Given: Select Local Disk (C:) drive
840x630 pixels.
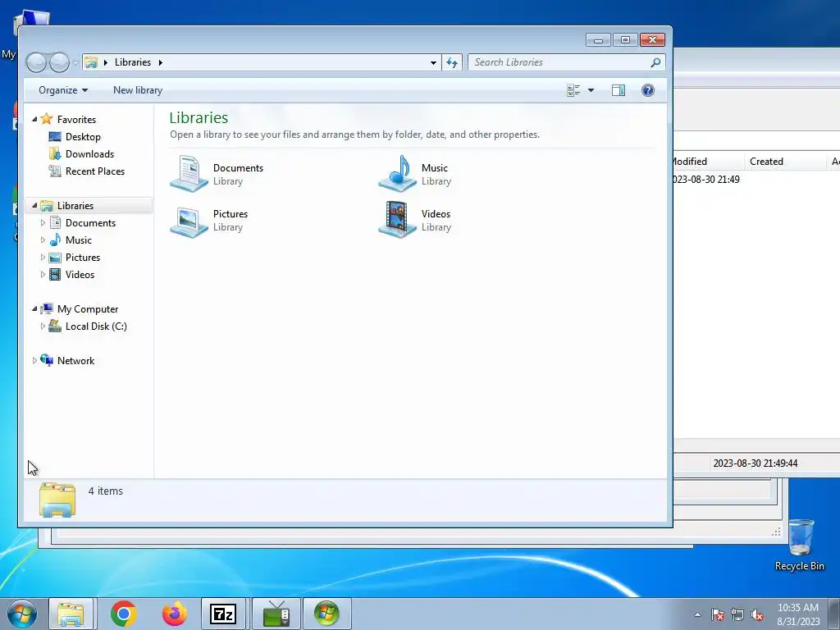Looking at the screenshot, I should coord(96,326).
